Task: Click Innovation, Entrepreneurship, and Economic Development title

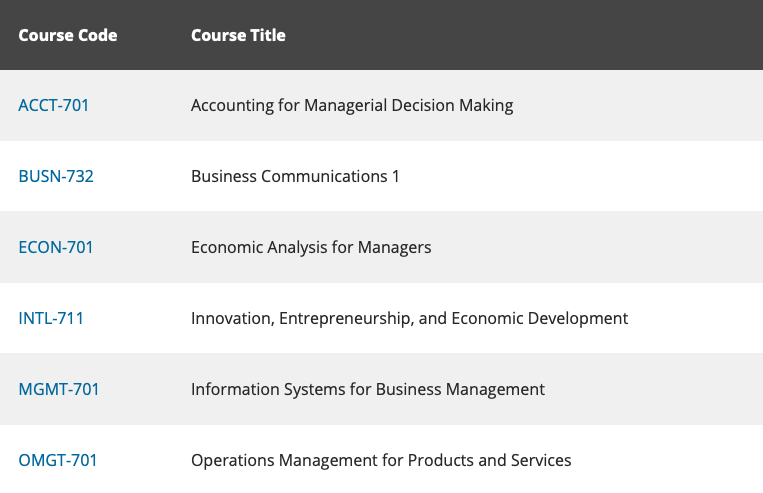Action: coord(409,318)
